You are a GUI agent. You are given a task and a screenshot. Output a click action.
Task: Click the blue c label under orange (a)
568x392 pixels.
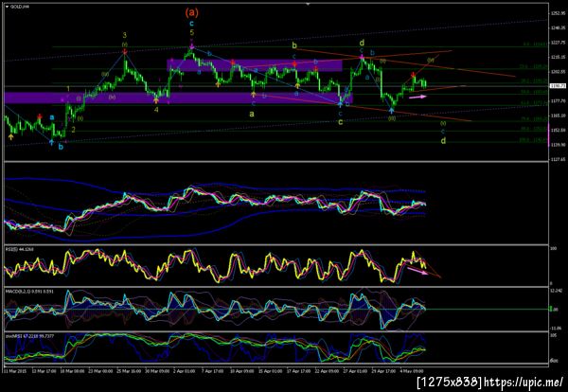192,24
